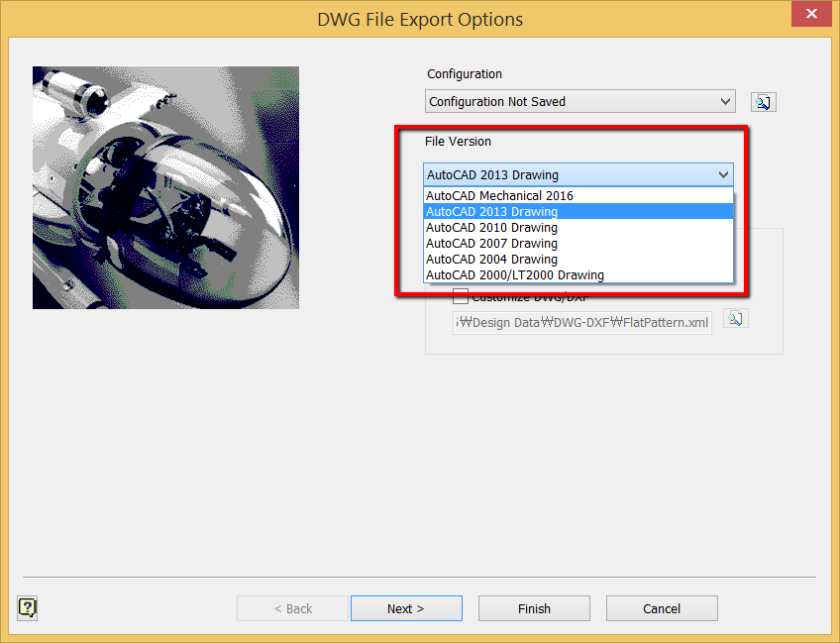Click the Cancel button
840x643 pixels.
click(x=662, y=608)
